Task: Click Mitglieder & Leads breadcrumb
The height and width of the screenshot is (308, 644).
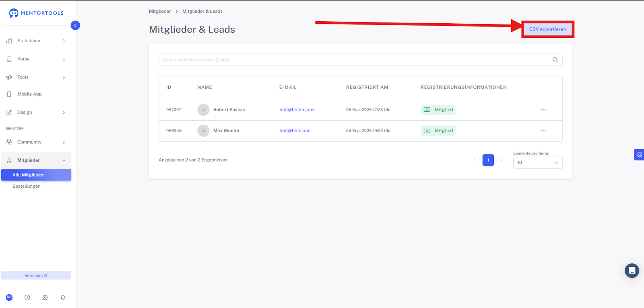Action: coord(202,11)
